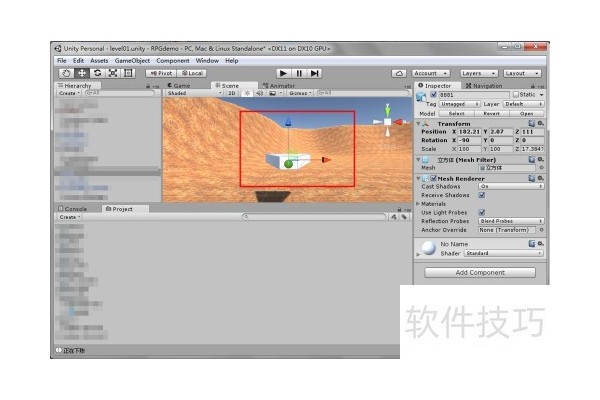Toggle the Static checkbox
The image size is (600, 400).
pos(516,94)
